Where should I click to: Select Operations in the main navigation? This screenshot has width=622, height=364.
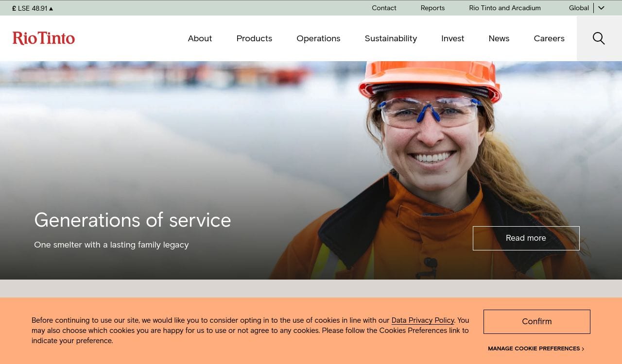click(x=318, y=38)
